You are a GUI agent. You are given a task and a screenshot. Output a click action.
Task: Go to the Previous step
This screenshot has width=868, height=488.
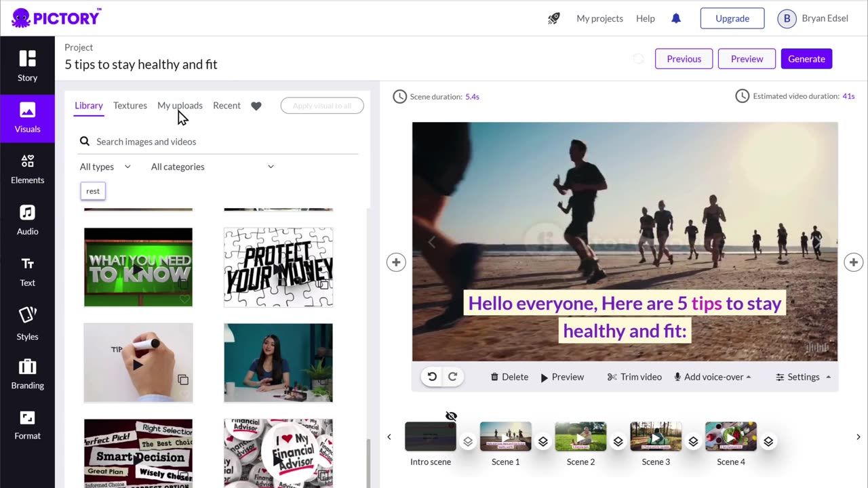[x=684, y=59]
